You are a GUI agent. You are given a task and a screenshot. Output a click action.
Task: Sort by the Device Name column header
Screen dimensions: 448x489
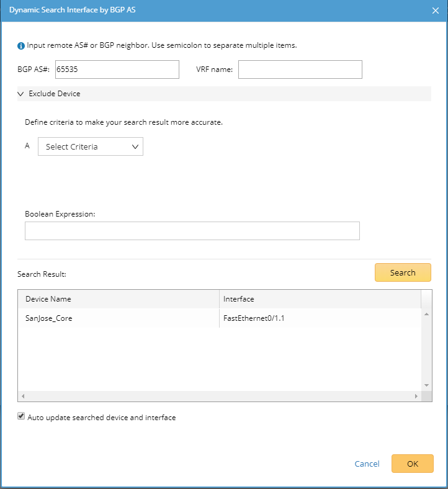[x=118, y=299]
